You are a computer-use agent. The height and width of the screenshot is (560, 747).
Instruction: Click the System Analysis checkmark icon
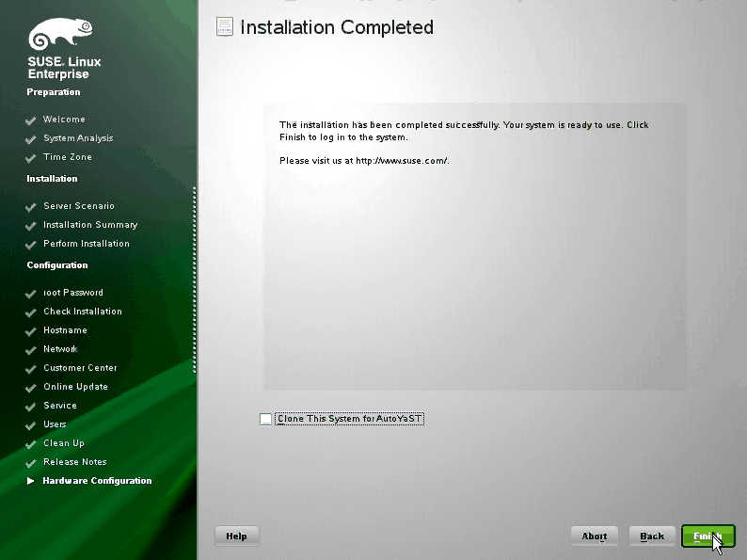[31, 139]
